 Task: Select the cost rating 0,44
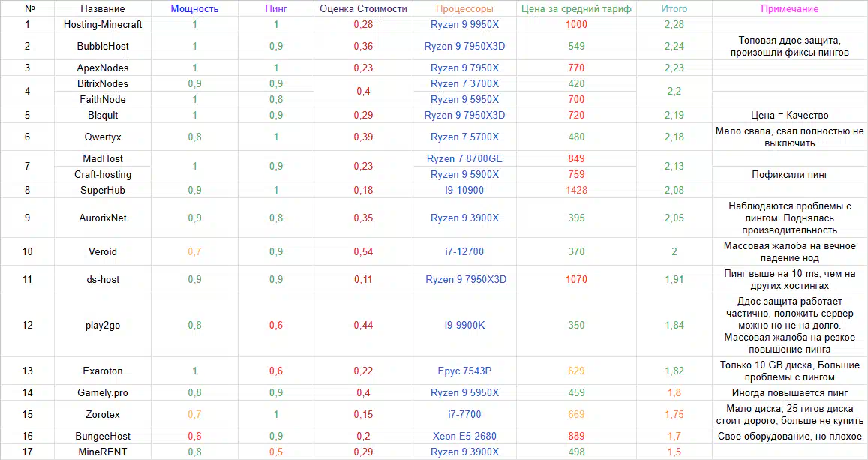point(363,325)
